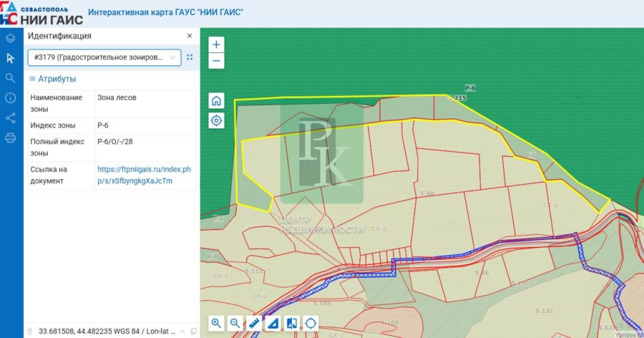Viewport: 644px width, 338px height.
Task: Click the print icon in sidebar
Action: (x=10, y=138)
